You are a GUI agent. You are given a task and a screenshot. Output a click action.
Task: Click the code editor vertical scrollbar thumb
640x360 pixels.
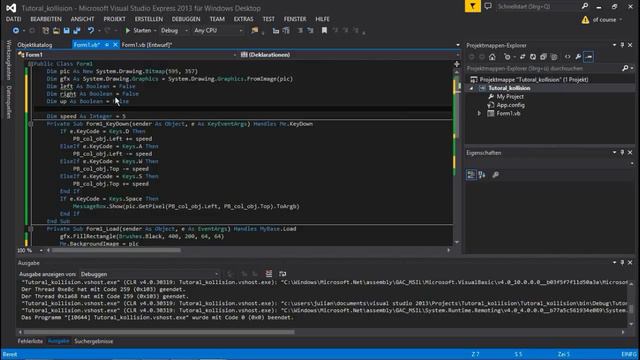point(456,108)
